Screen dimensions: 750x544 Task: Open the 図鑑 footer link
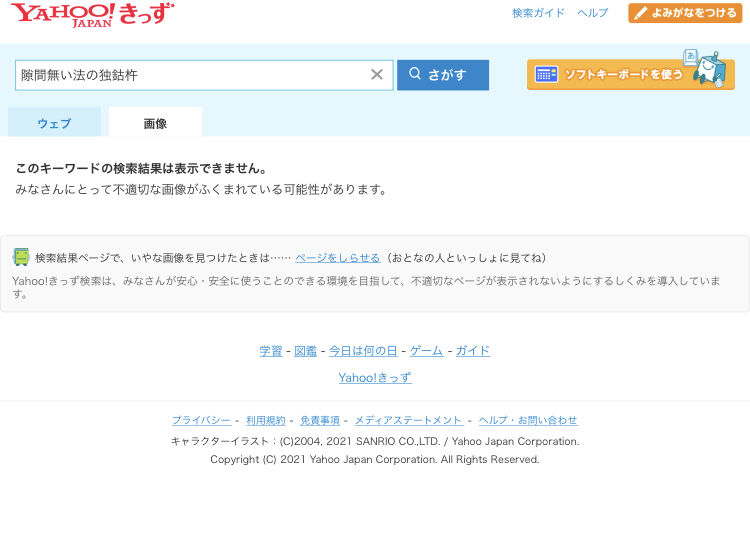tap(305, 351)
